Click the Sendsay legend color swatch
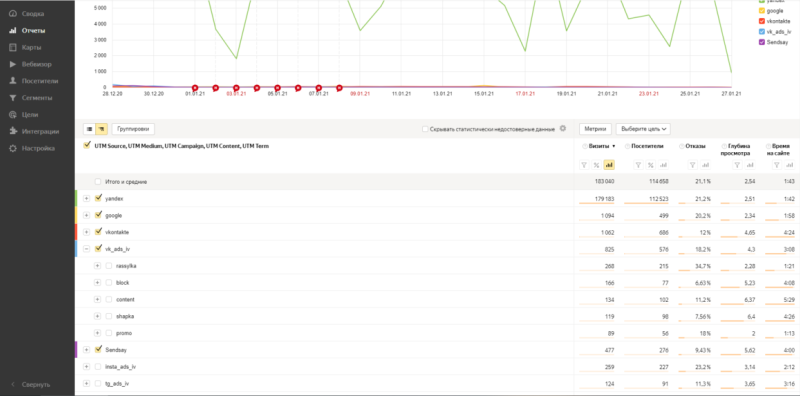Screen dimensions: 800x396 (x=762, y=42)
